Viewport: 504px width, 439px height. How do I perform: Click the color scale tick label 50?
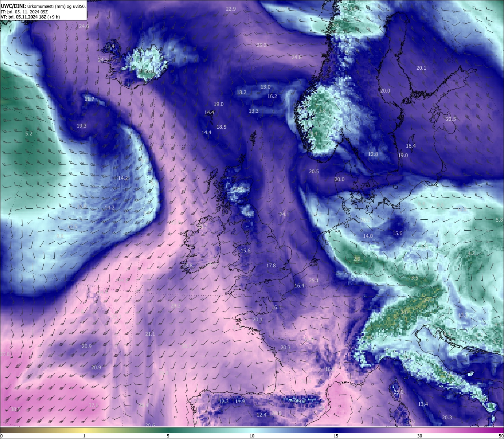click(x=500, y=435)
